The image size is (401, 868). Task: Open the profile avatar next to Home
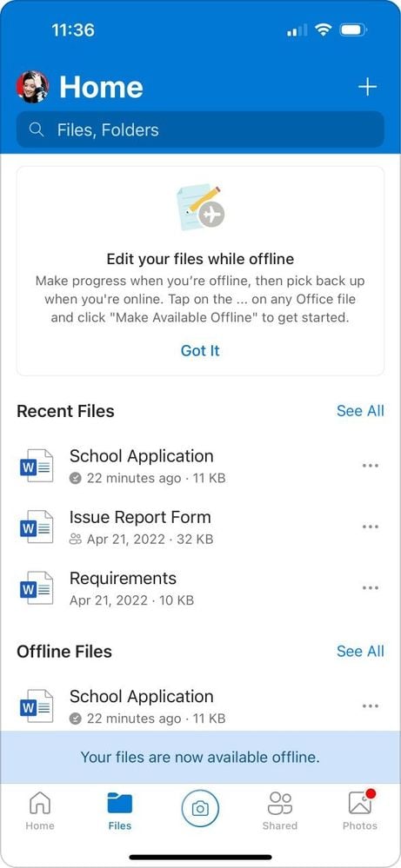click(32, 87)
